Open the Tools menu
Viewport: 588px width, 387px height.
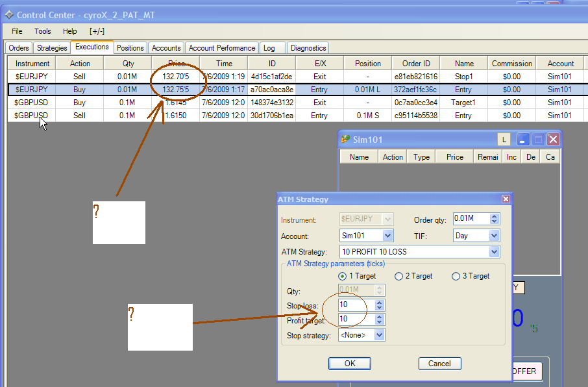tap(42, 31)
